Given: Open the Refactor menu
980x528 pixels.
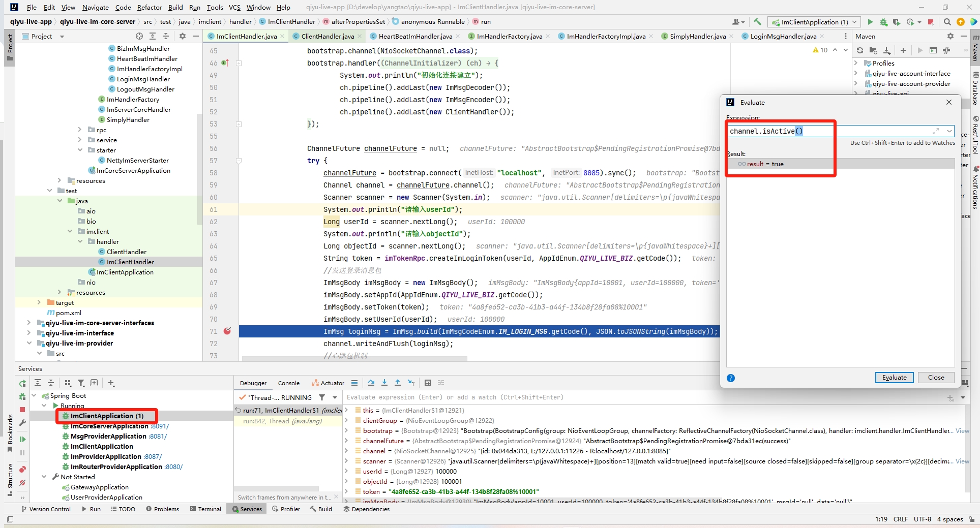Looking at the screenshot, I should pyautogui.click(x=150, y=7).
